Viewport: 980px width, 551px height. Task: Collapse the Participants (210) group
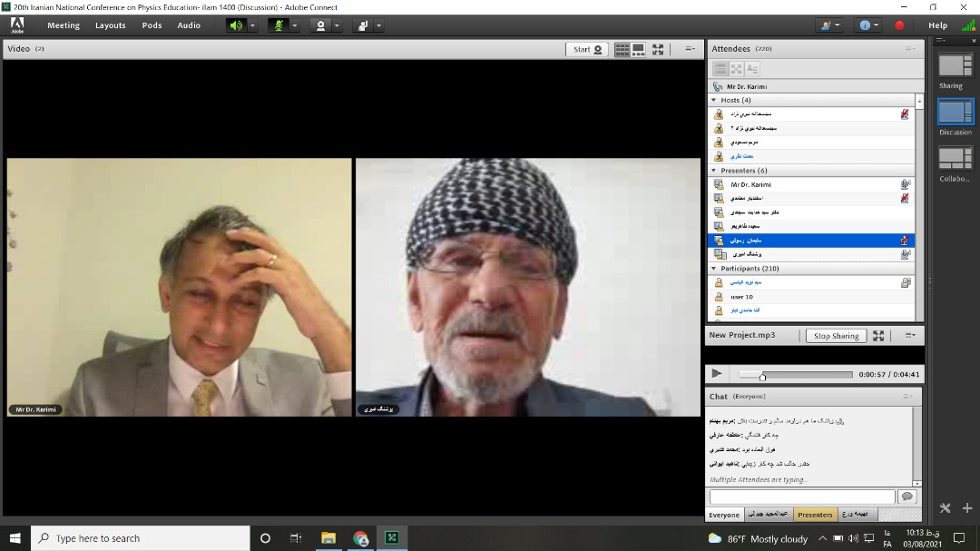(714, 269)
